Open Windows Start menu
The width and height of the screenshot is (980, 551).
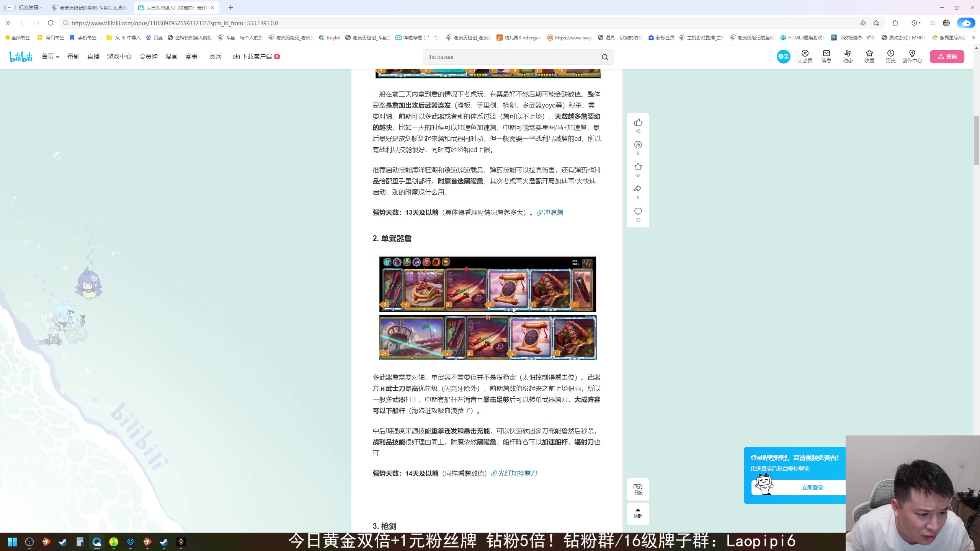[x=13, y=542]
